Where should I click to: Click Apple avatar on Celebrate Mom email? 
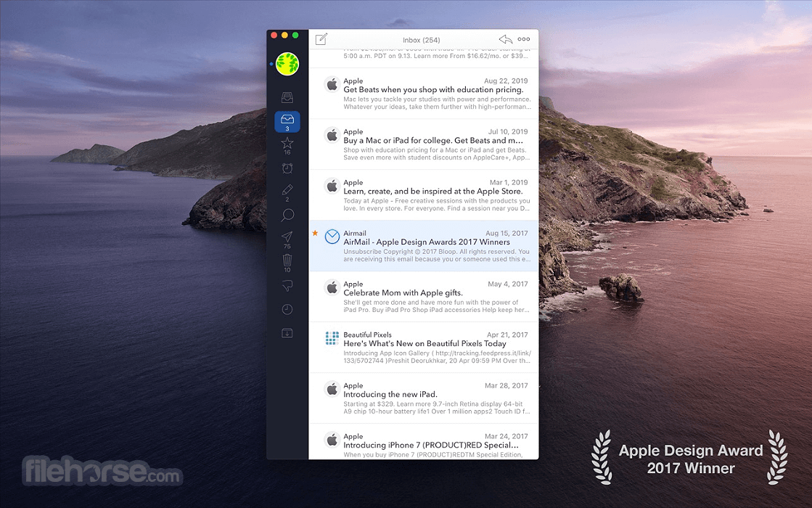tap(332, 287)
